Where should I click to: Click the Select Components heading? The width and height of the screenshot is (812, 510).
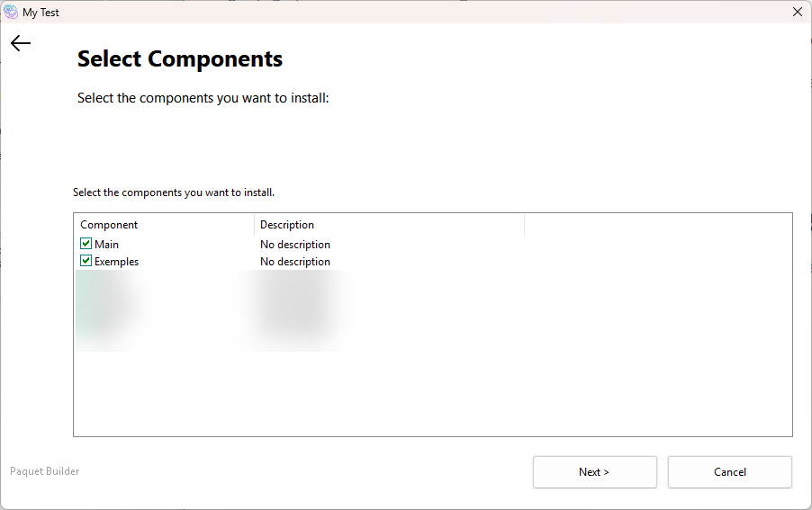point(180,59)
